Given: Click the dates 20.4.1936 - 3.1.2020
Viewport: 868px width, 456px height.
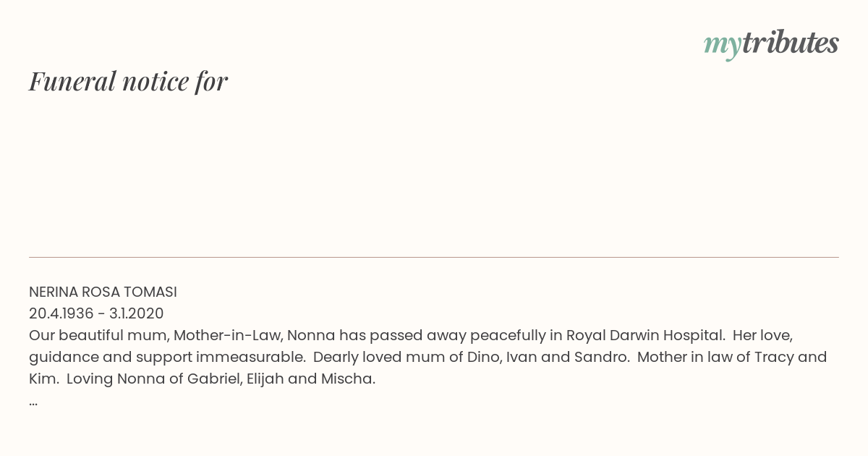Looking at the screenshot, I should point(96,314).
